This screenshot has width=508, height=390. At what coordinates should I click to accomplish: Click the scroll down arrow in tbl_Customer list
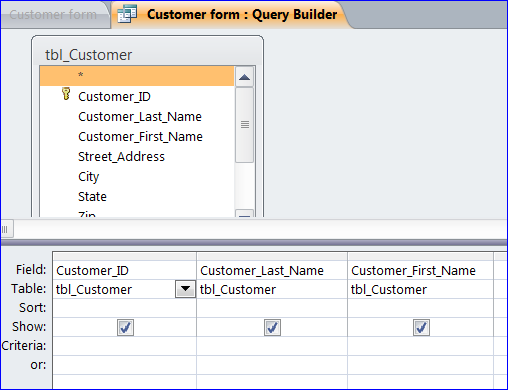pos(244,214)
